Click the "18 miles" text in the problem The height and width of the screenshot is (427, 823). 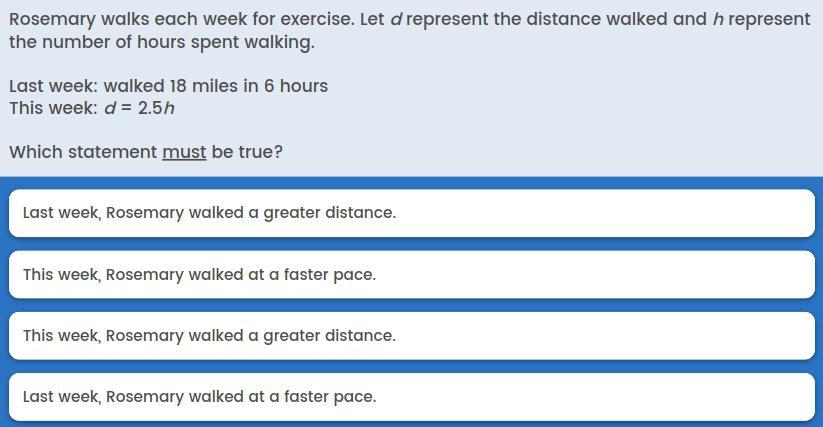(204, 86)
